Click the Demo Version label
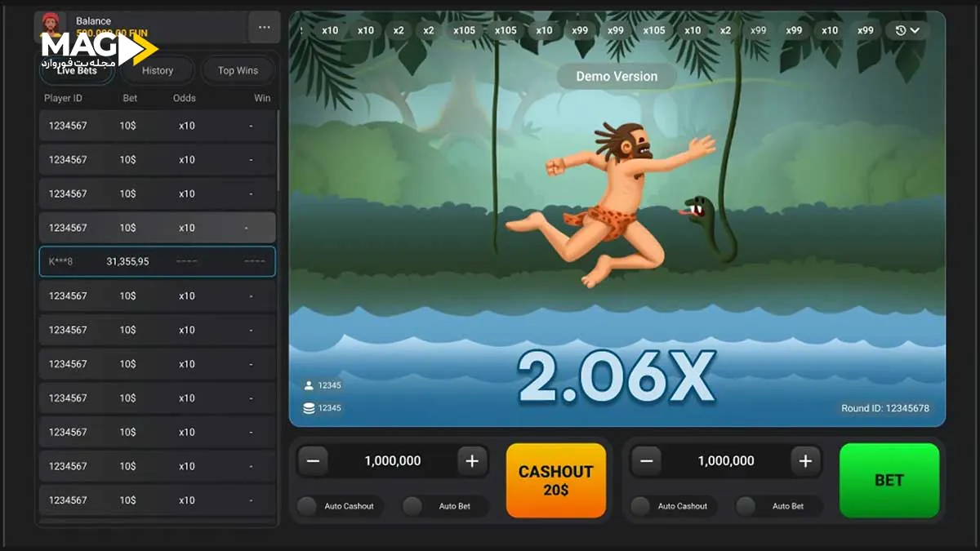Viewport: 980px width, 551px height. 617,76
